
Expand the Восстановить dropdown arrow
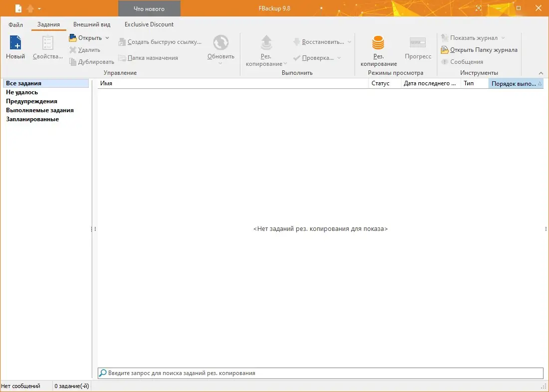(x=349, y=42)
